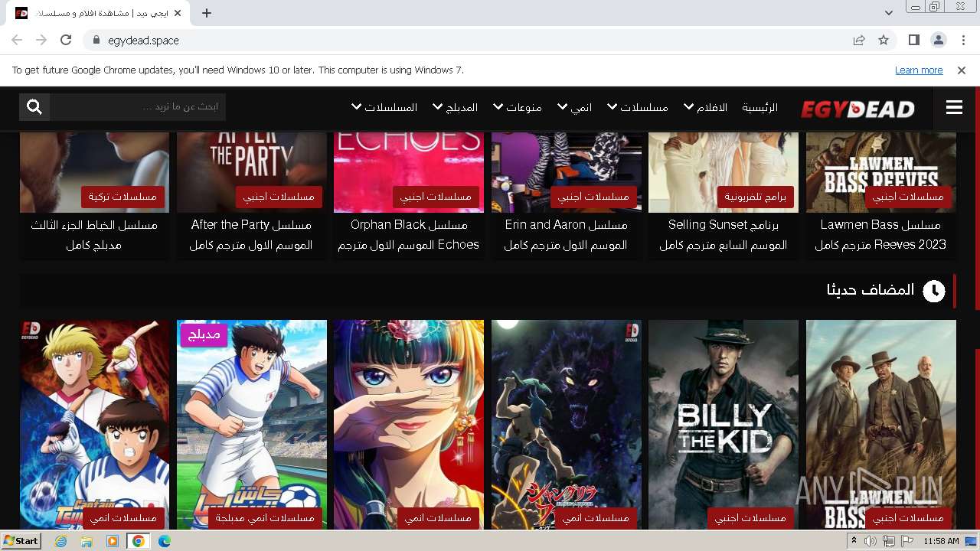Image resolution: width=980 pixels, height=551 pixels.
Task: Launch Internet Explorer from taskbar
Action: 61,541
